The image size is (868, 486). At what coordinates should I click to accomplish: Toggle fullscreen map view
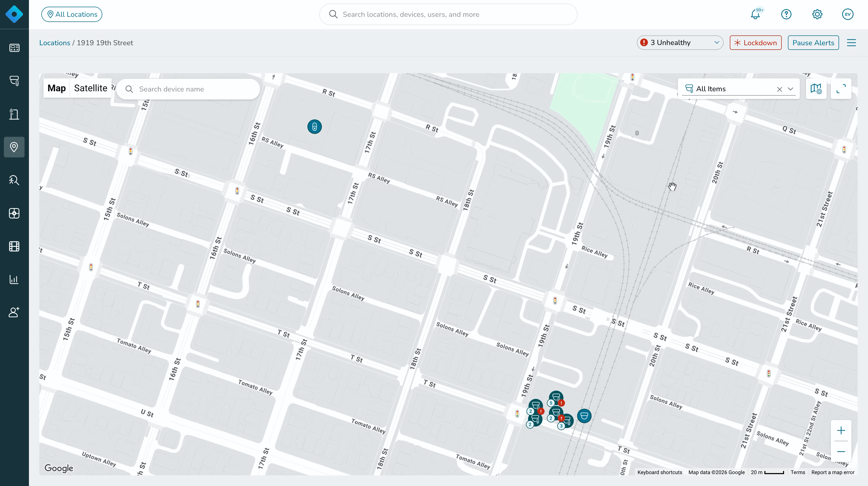841,89
